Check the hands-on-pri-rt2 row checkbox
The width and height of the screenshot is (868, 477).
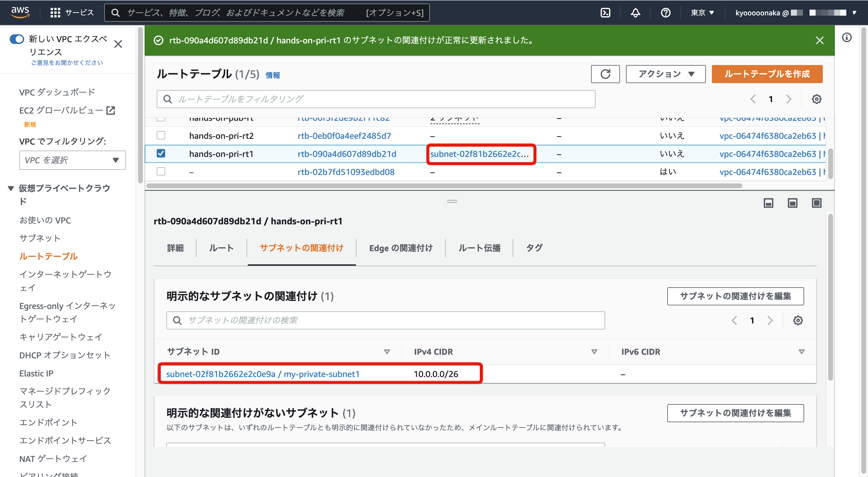tap(161, 135)
